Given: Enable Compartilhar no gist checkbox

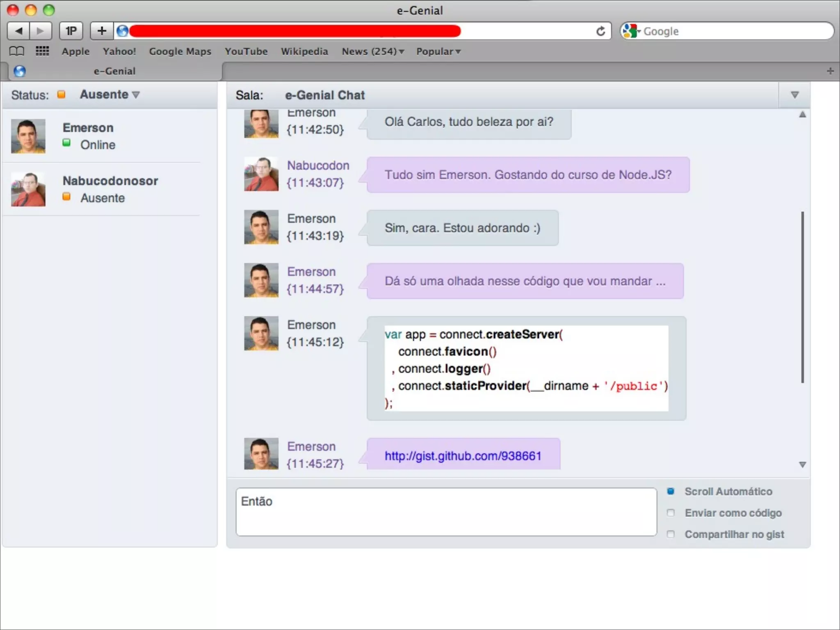Looking at the screenshot, I should 671,534.
